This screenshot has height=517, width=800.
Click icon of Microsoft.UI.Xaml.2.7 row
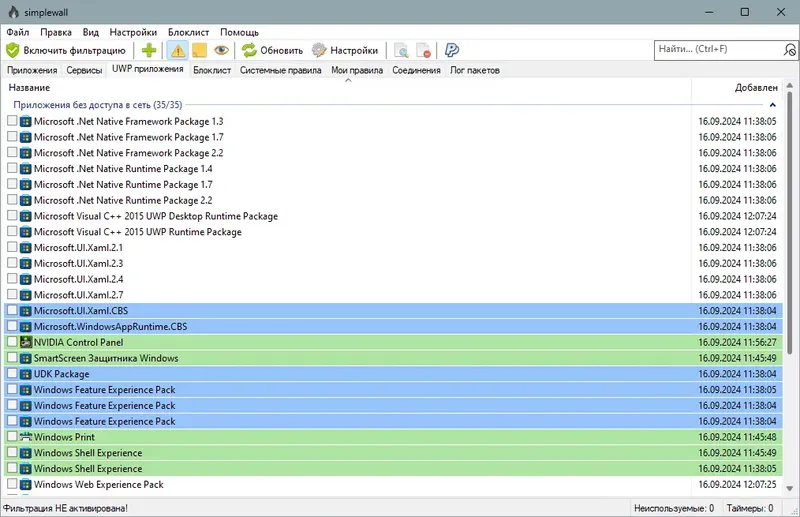[x=26, y=294]
